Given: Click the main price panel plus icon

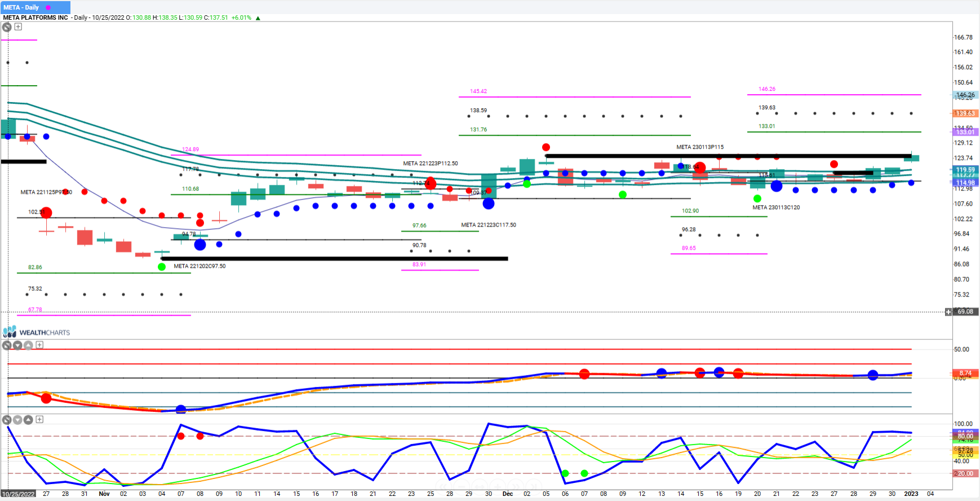Looking at the screenshot, I should [x=18, y=26].
